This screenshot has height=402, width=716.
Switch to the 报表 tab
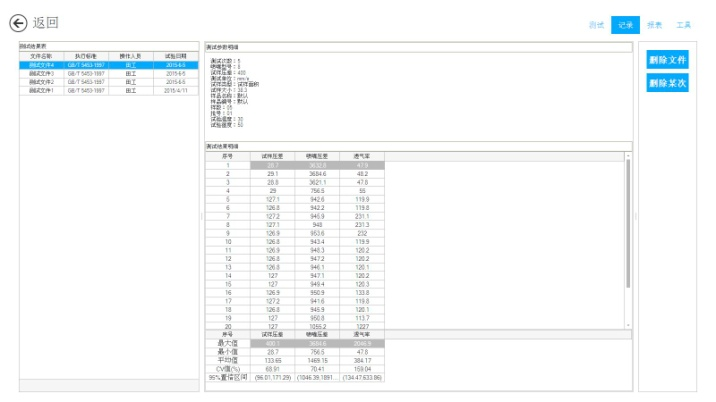point(654,24)
